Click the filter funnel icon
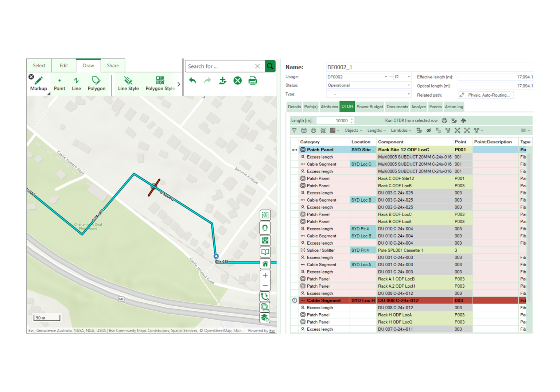 click(x=294, y=131)
